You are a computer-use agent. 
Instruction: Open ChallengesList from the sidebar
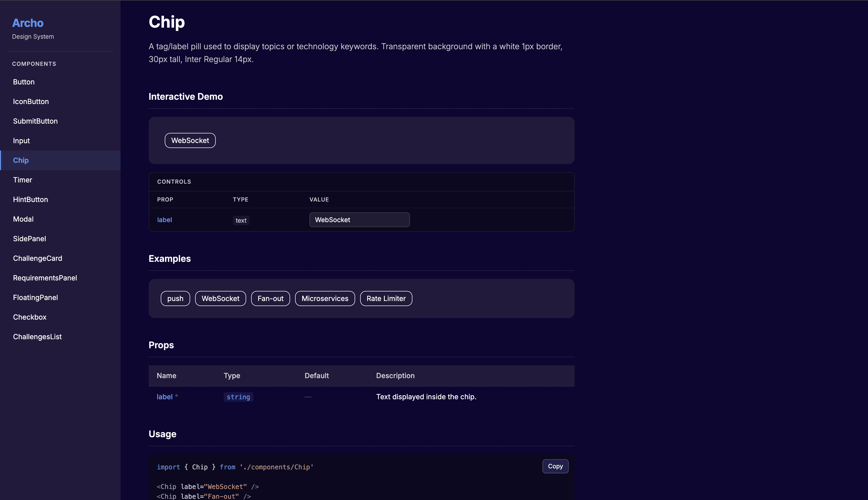click(x=37, y=336)
